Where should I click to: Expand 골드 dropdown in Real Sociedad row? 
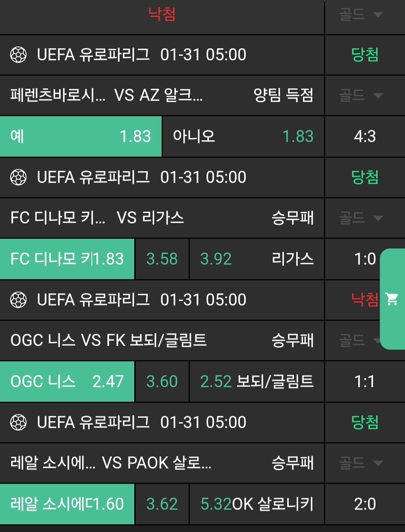pos(361,463)
